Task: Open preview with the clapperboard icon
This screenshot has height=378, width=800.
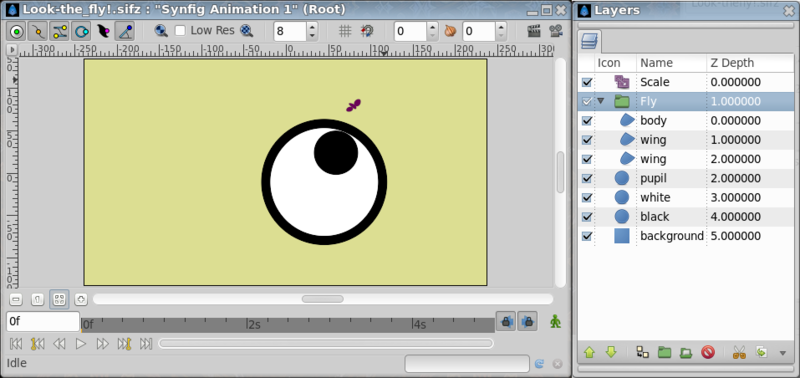Action: (x=534, y=31)
